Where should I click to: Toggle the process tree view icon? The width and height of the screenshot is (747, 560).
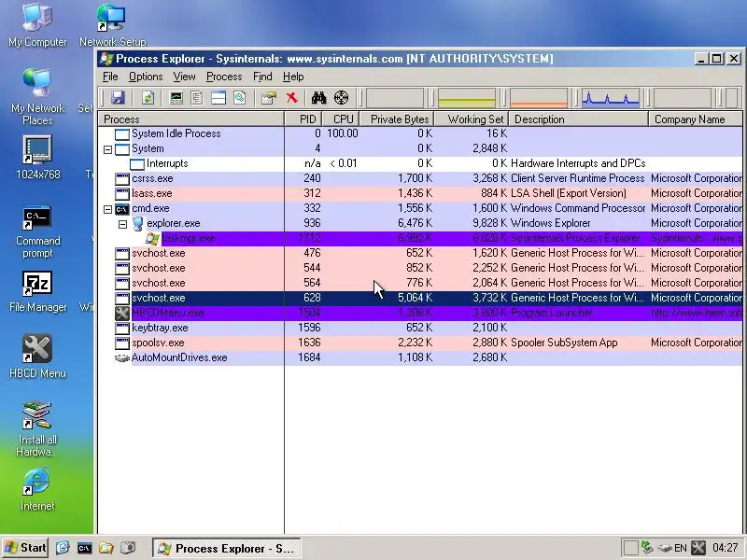click(x=197, y=98)
